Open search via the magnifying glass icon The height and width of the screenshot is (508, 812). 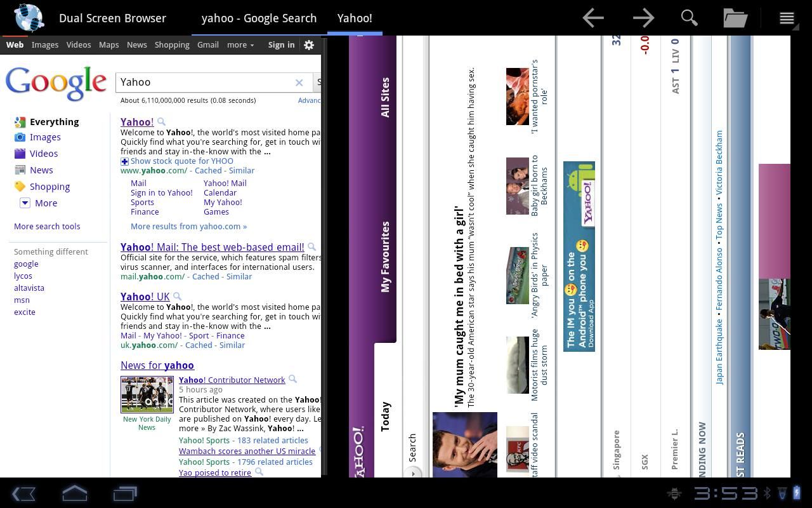689,18
